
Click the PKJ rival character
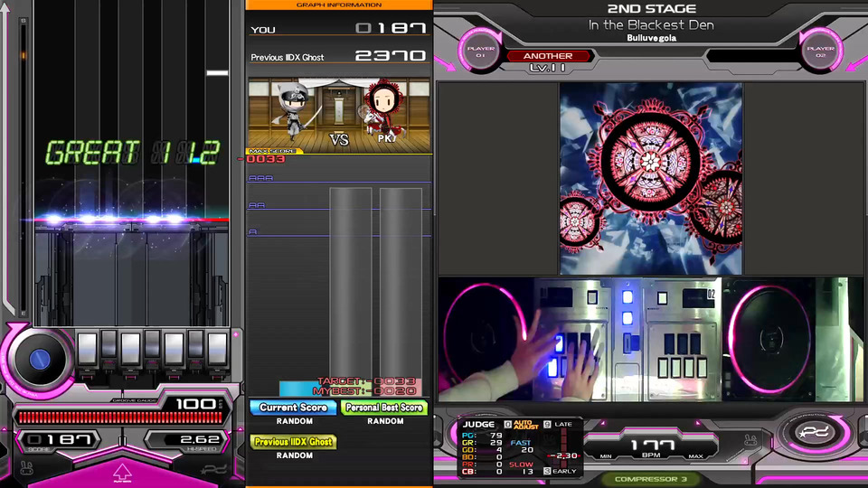coord(383,108)
